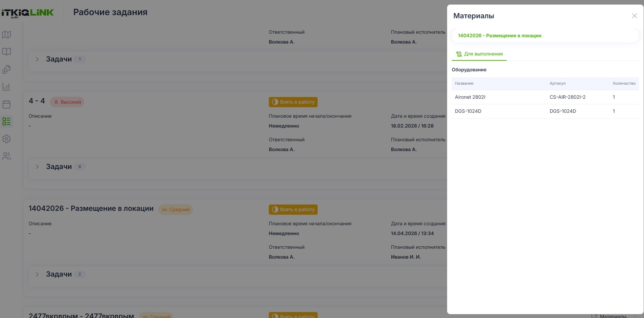Click the ITKIQLINK logo
644x318 pixels.
coord(27,13)
